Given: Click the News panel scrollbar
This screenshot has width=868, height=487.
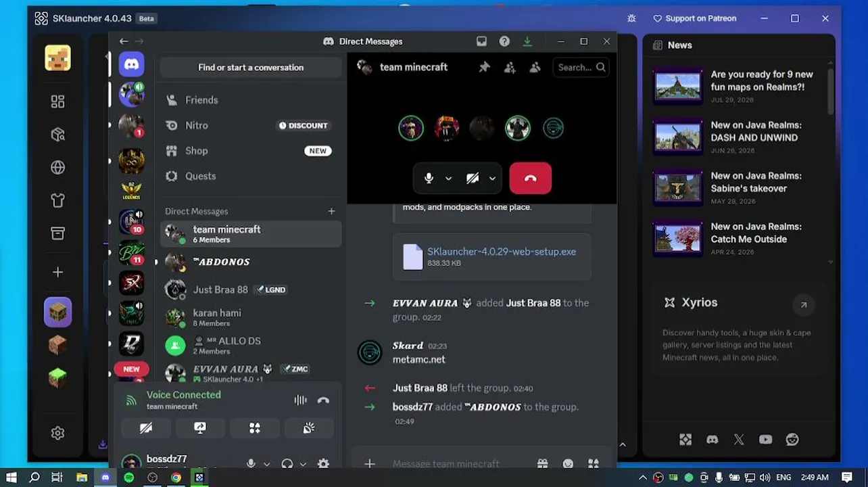Looking at the screenshot, I should (831, 91).
